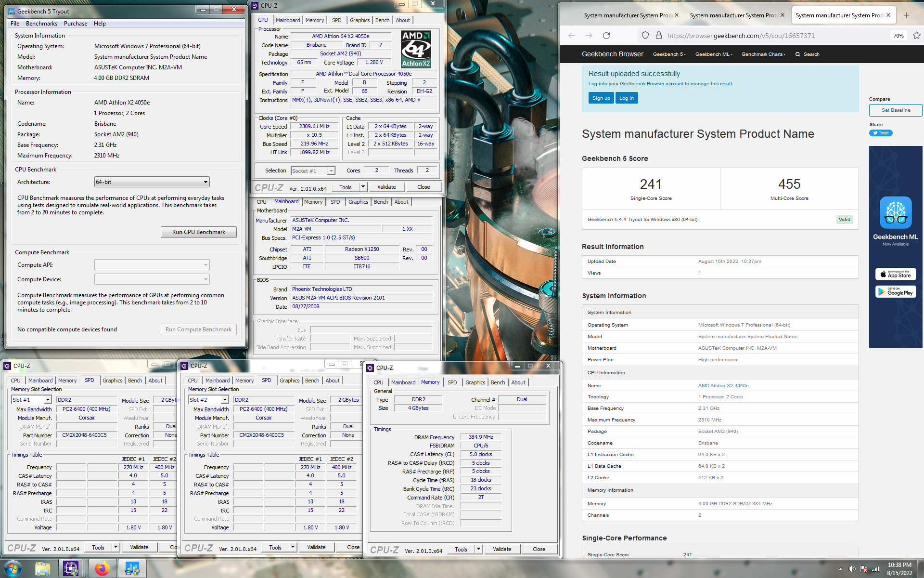Image resolution: width=924 pixels, height=578 pixels.
Task: Click the Tweet share button
Action: [x=881, y=133]
